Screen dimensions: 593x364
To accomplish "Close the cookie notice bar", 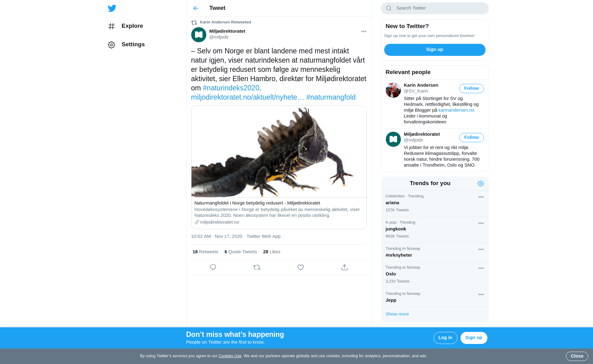I will pyautogui.click(x=577, y=356).
